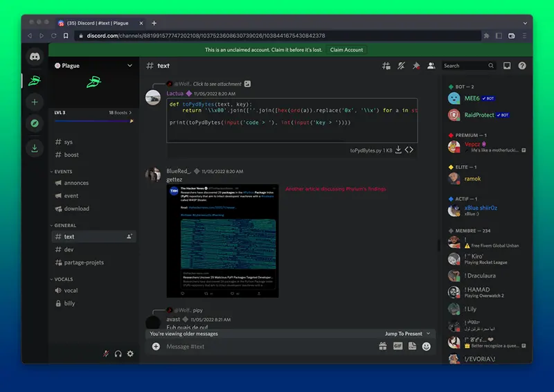The width and height of the screenshot is (554, 392).
Task: Open Threads icon in channel header
Action: [x=386, y=66]
